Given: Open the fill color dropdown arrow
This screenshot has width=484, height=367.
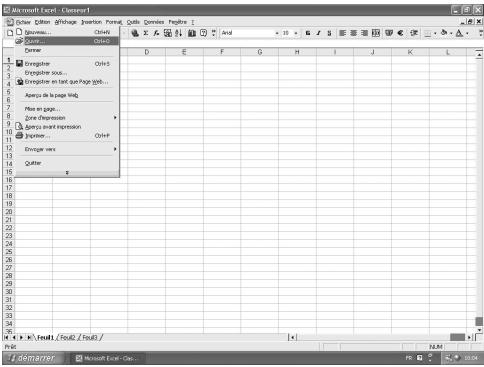Looking at the screenshot, I should (451, 33).
